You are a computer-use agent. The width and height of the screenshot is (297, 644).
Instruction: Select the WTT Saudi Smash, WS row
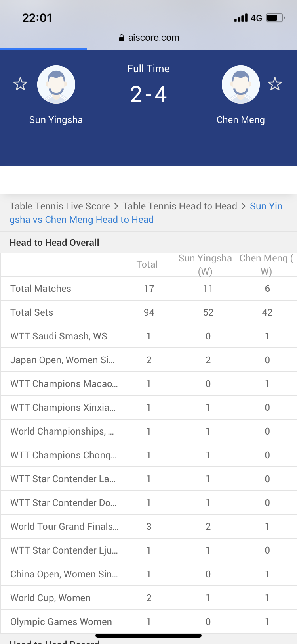pyautogui.click(x=148, y=336)
